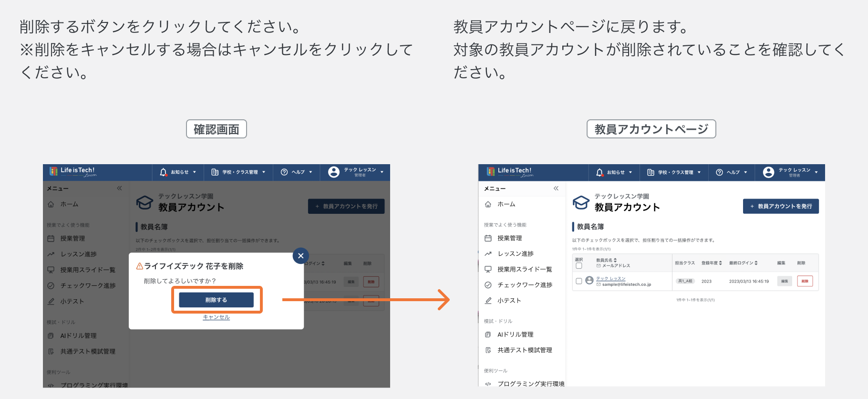Click teacher avatar icon beside テック レッスン row
This screenshot has width=868, height=399.
click(589, 280)
